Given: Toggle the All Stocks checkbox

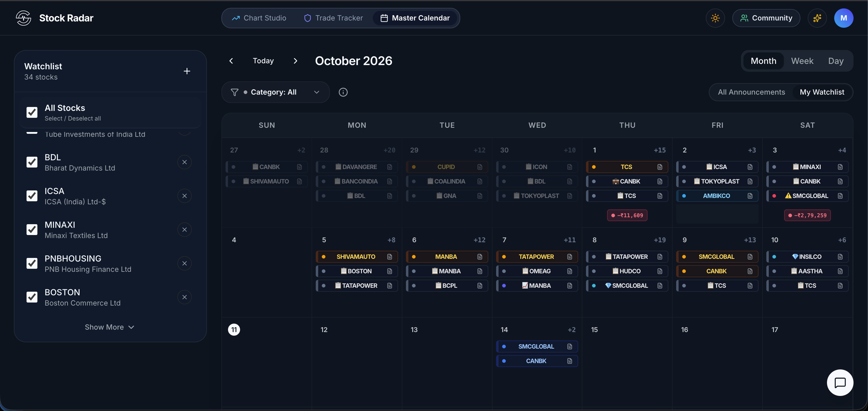Looking at the screenshot, I should tap(32, 112).
